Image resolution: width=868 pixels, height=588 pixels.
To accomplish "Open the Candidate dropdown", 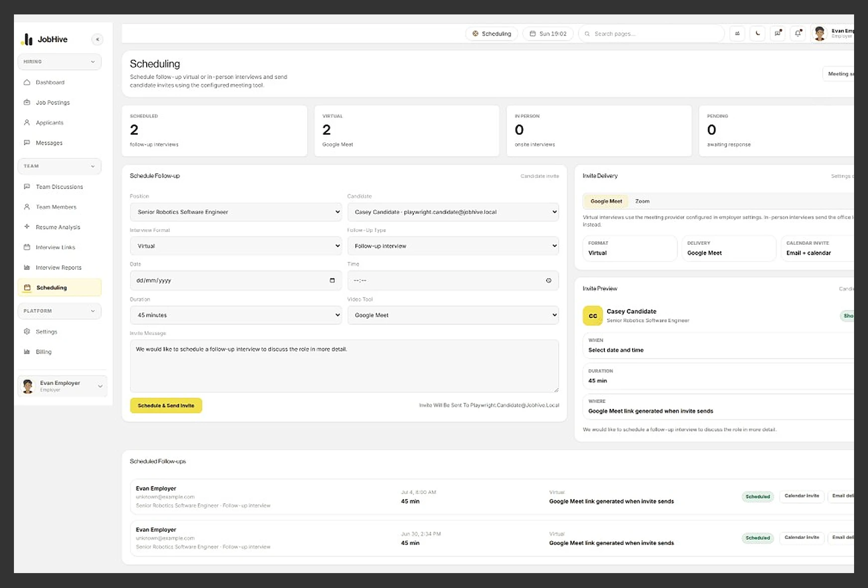I will click(x=453, y=212).
